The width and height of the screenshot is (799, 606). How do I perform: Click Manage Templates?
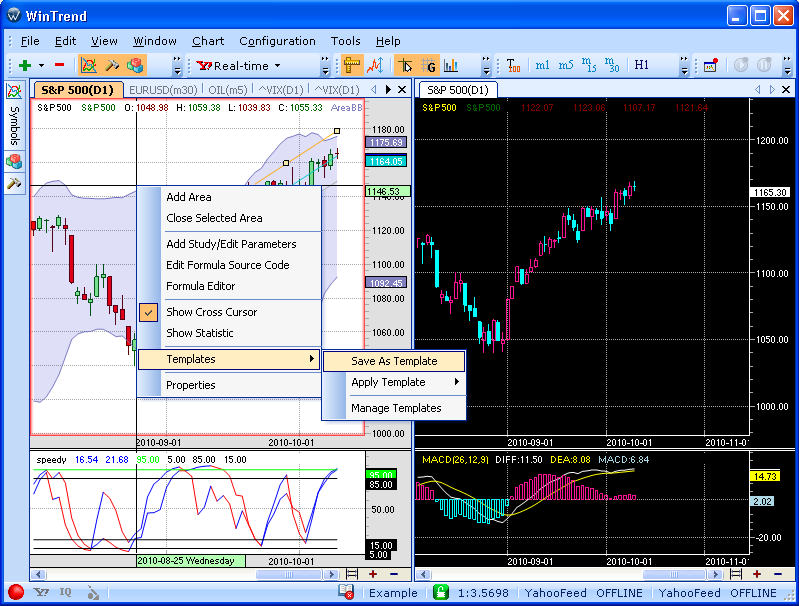pos(394,408)
